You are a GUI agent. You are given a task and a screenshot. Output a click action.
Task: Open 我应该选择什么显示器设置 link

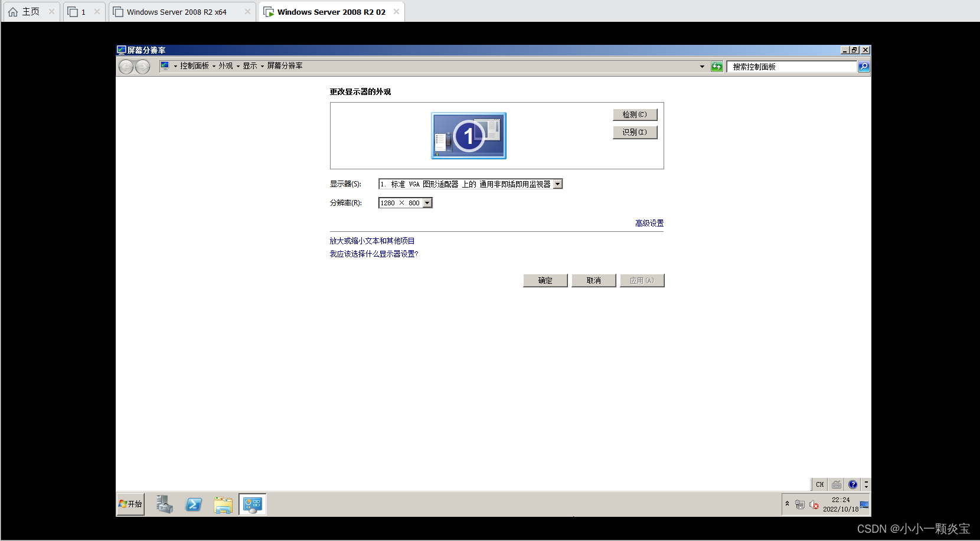point(374,254)
